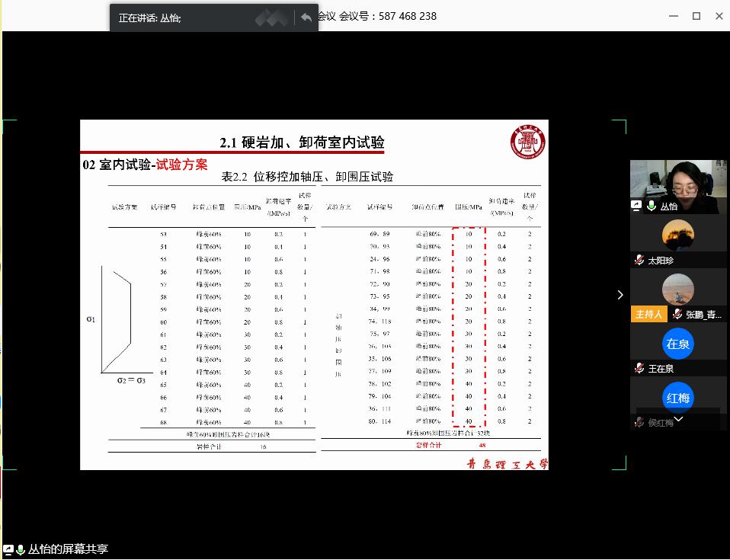Select 丛怡's video thumbnail

point(678,180)
